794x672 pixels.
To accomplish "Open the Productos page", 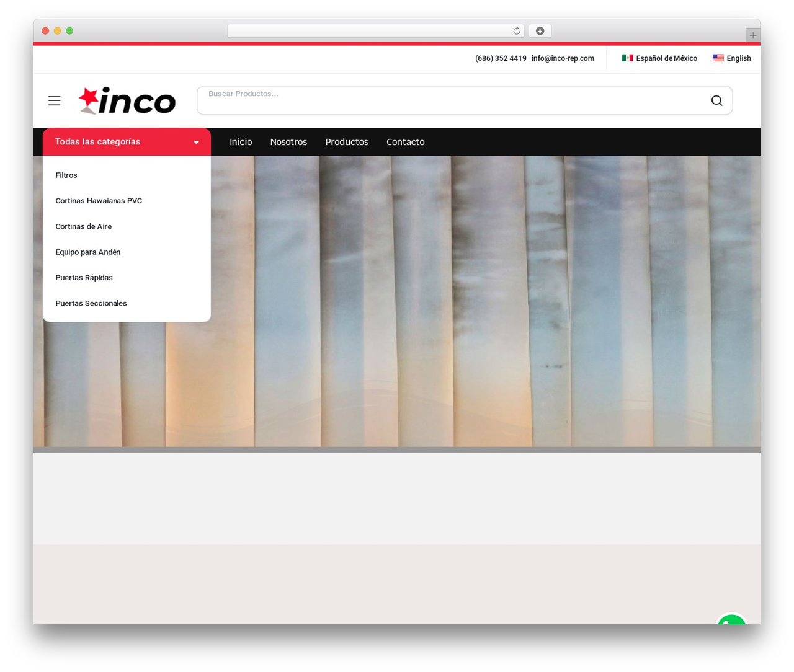I will click(x=347, y=142).
